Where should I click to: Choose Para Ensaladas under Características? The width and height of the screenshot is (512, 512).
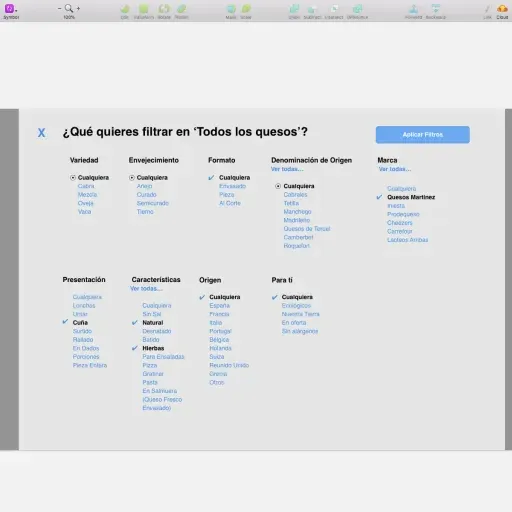point(163,357)
